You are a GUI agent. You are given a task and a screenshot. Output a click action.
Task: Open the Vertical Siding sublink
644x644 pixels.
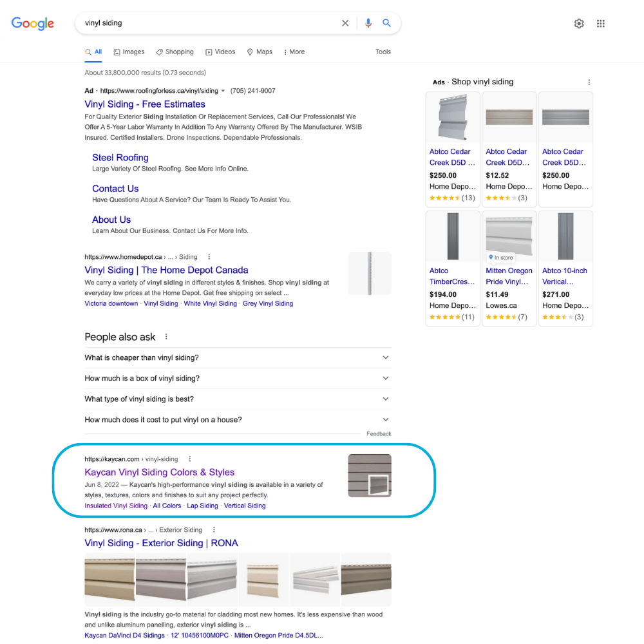click(x=245, y=506)
